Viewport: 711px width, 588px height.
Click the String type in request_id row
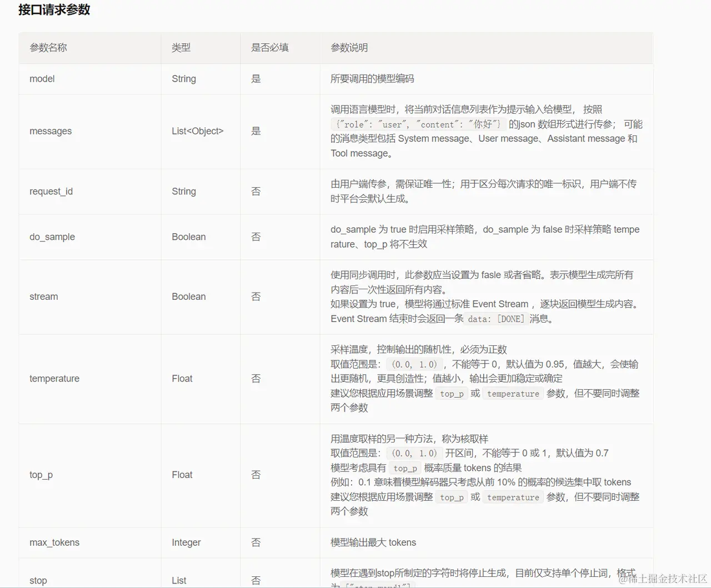(x=184, y=192)
